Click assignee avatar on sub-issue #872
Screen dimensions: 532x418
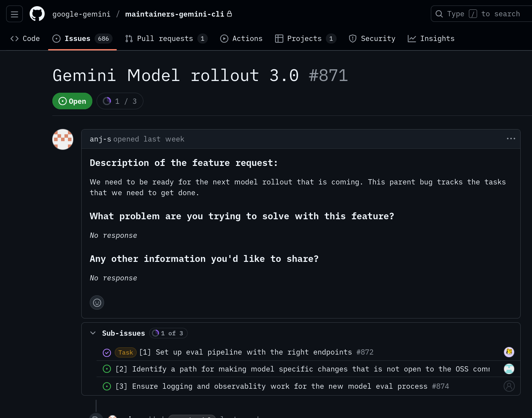click(509, 352)
